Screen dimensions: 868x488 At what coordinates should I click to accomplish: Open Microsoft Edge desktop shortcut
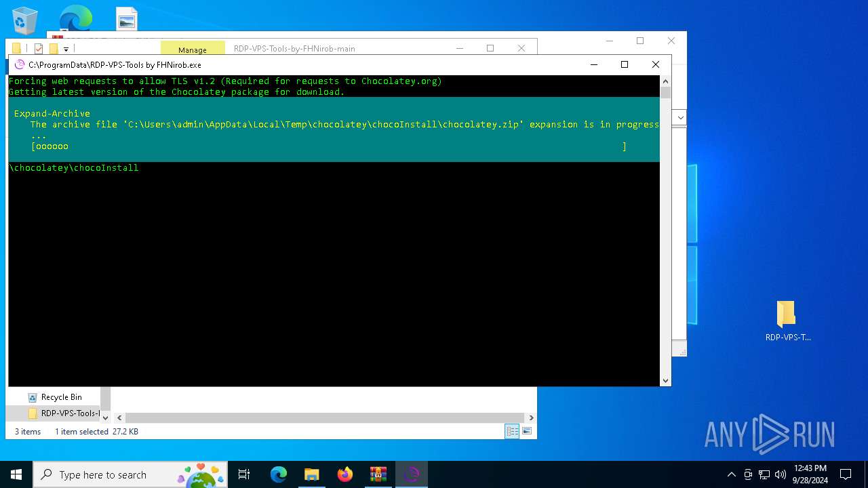[x=75, y=18]
